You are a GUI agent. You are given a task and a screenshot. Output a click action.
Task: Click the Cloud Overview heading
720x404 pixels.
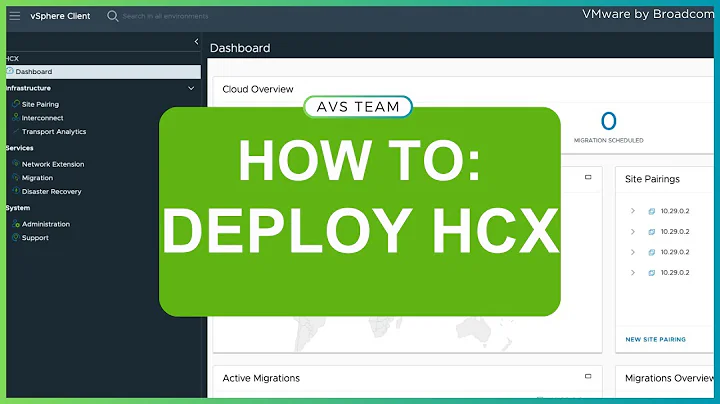pos(258,89)
